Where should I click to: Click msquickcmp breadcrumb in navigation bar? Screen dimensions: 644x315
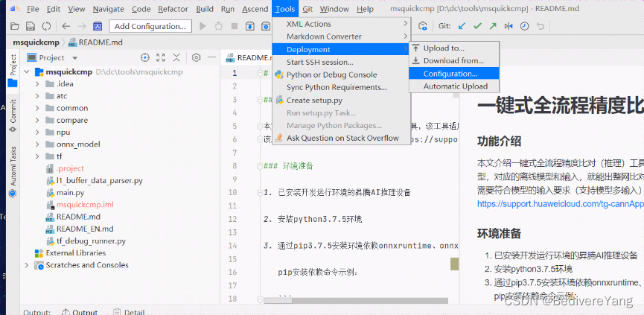coord(36,42)
